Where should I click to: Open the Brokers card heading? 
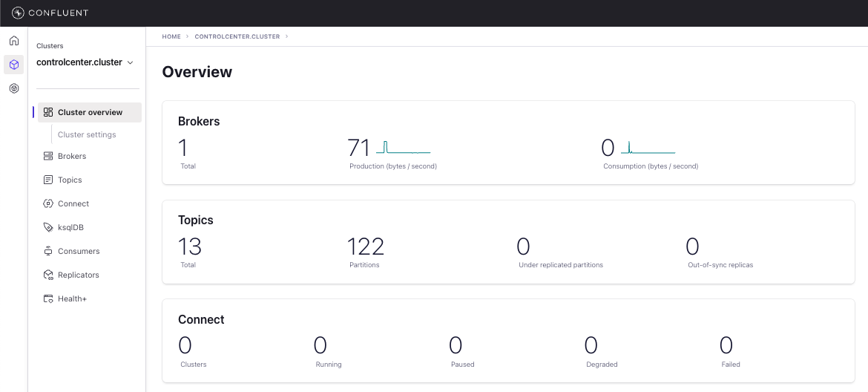point(199,121)
